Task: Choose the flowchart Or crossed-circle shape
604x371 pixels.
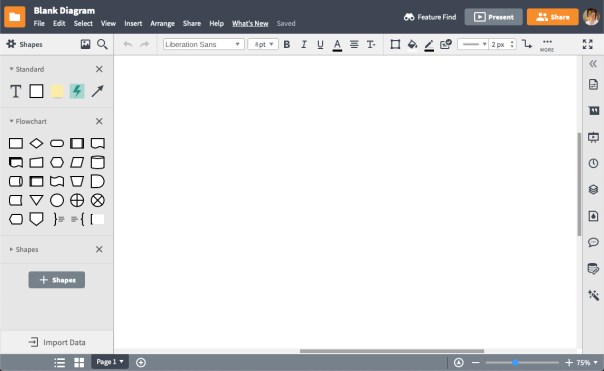Action: [77, 200]
